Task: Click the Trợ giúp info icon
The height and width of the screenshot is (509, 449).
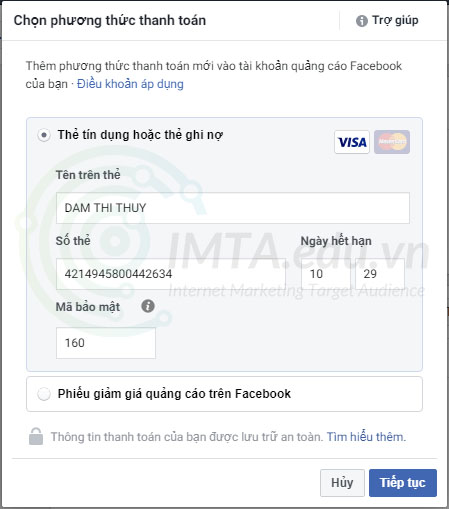Action: [362, 21]
